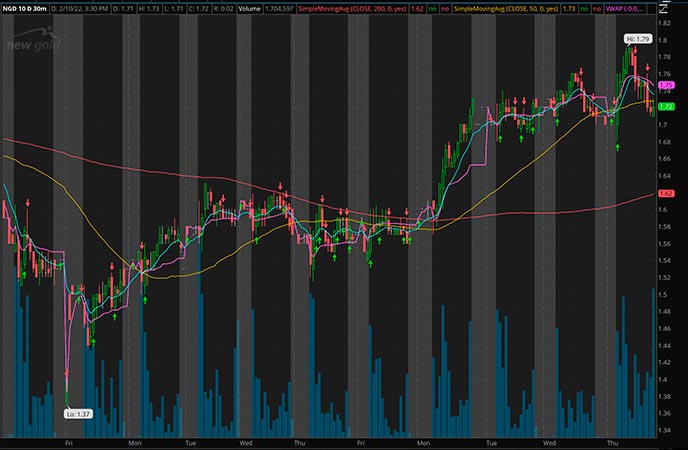This screenshot has height=450, width=688.
Task: Select the date readout D: 2/10/22, 3:30 PM
Action: 79,8
